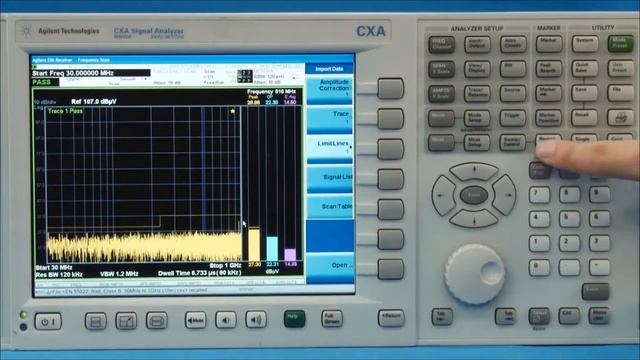Push the Peak Search key
640x360 pixels.
tap(549, 69)
